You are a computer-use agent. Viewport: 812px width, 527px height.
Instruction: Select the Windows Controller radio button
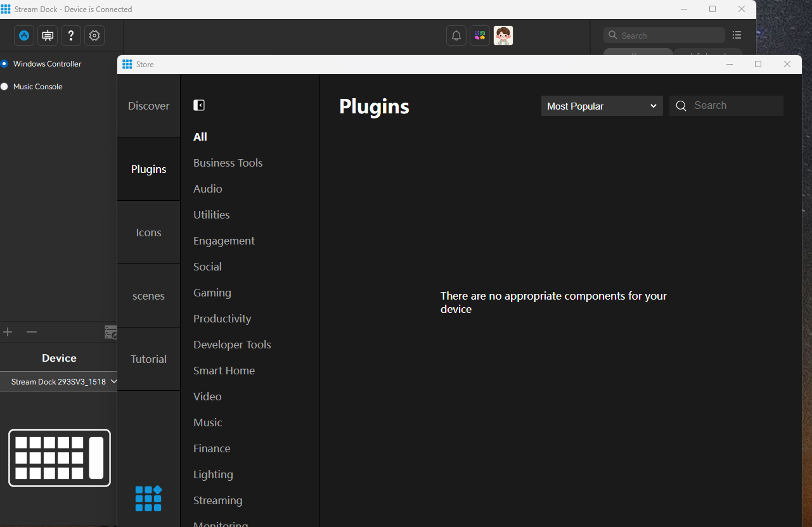tap(4, 64)
